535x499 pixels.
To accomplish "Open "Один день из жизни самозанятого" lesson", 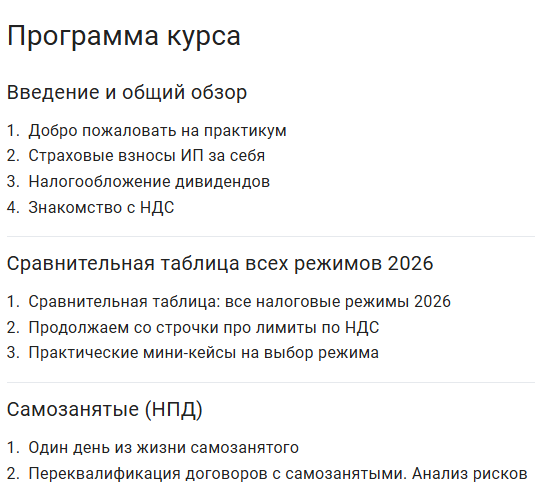I will tap(163, 447).
